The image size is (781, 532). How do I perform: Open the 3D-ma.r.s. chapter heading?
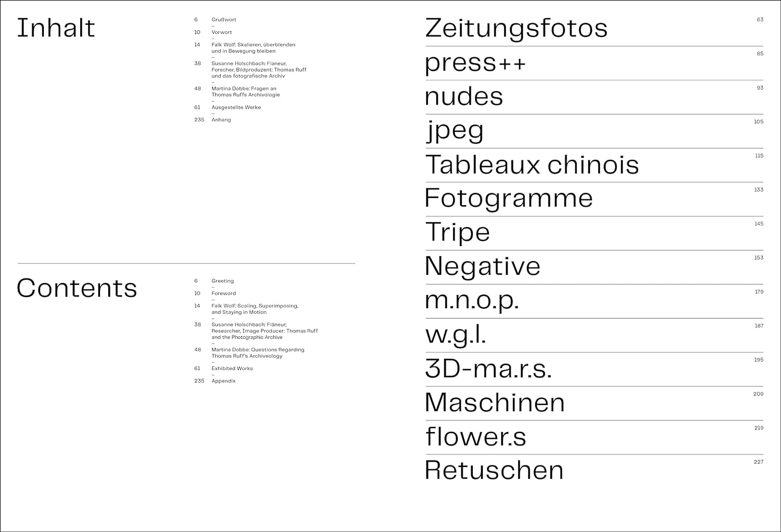point(488,369)
